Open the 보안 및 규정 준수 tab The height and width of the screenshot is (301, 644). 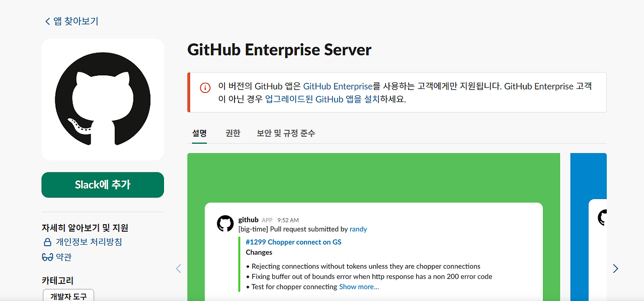pos(286,133)
